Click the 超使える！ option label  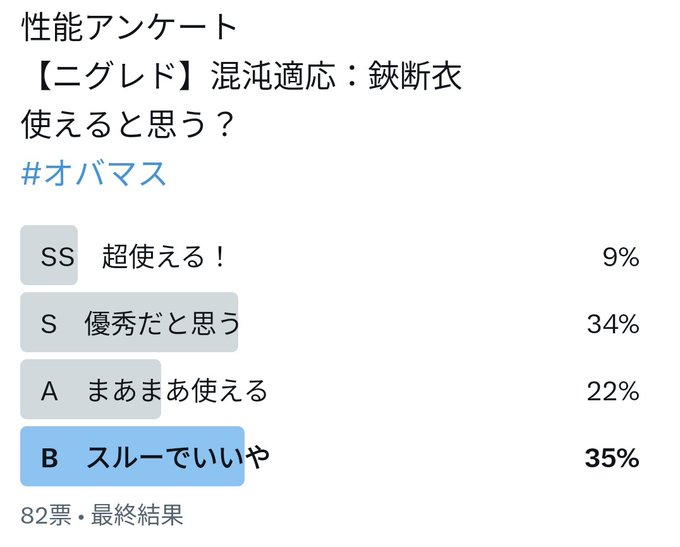pos(164,256)
